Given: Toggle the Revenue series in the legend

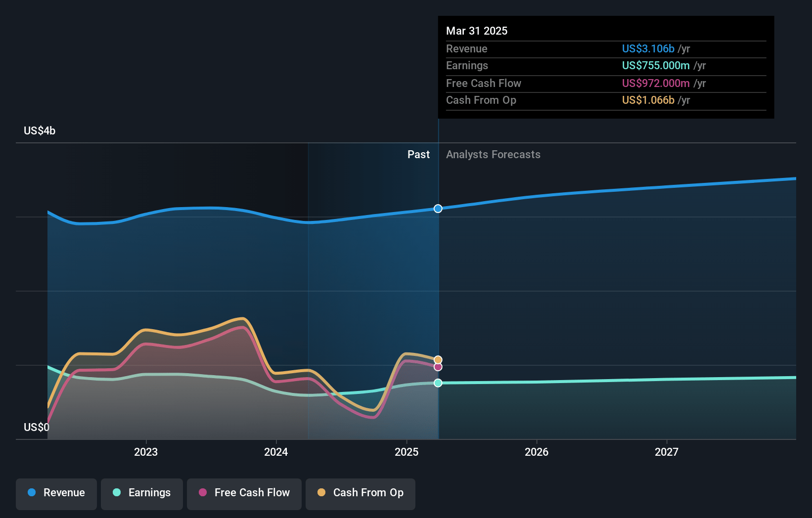Looking at the screenshot, I should (56, 493).
